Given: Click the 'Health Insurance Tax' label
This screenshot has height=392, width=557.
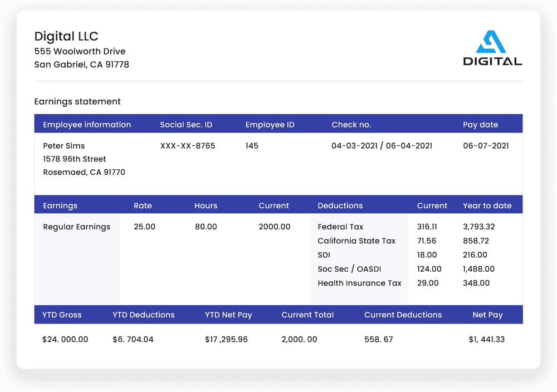Looking at the screenshot, I should pos(359,283).
